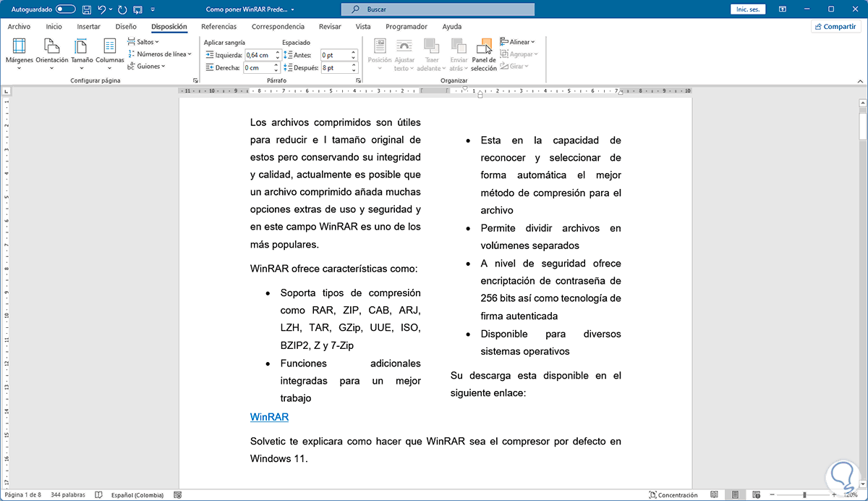The image size is (868, 501).
Task: Click the Español (Colombia) language indicator
Action: (137, 495)
